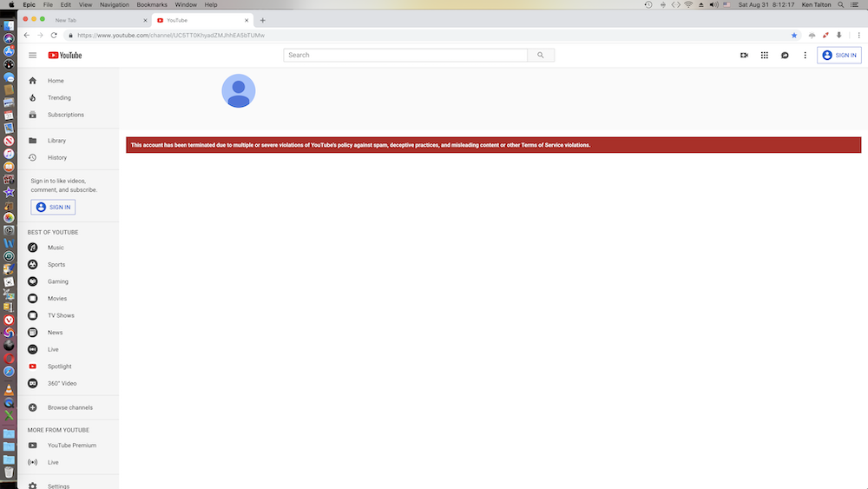Open the YouTube apps grid icon

(x=764, y=55)
